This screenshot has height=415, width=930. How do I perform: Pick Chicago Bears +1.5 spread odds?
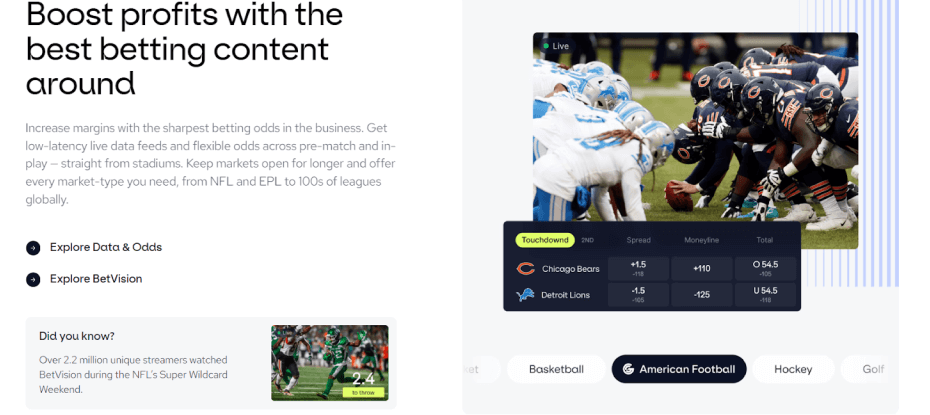[x=638, y=269]
